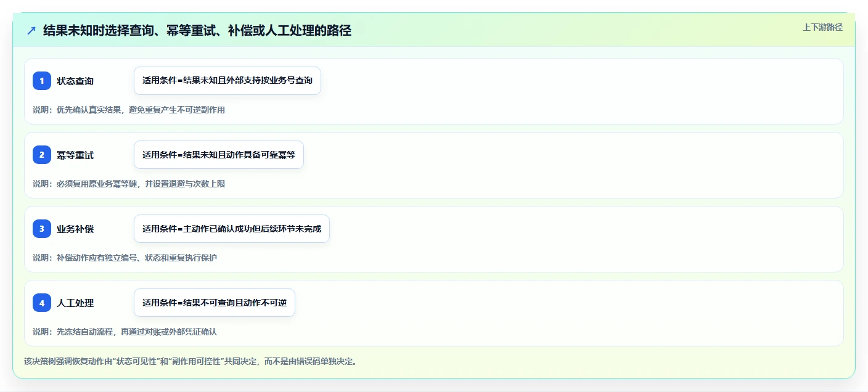Click the footer summary about 状态可见性 and 副作用可控性

point(190,361)
